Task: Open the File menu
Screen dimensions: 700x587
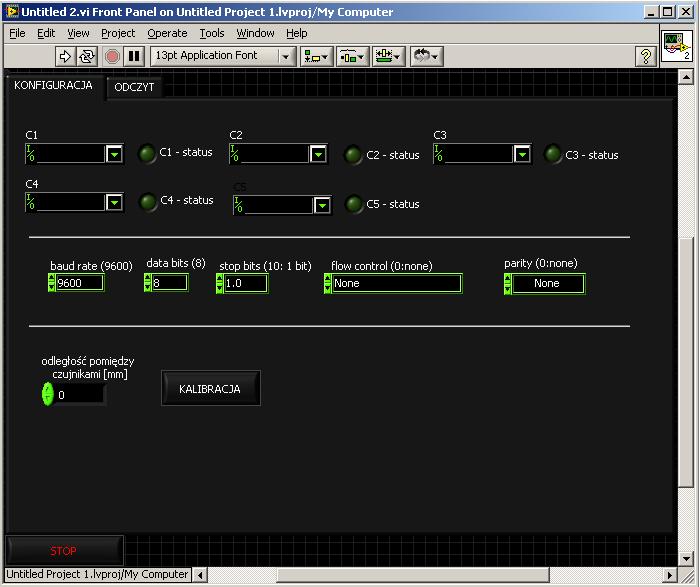Action: tap(17, 33)
